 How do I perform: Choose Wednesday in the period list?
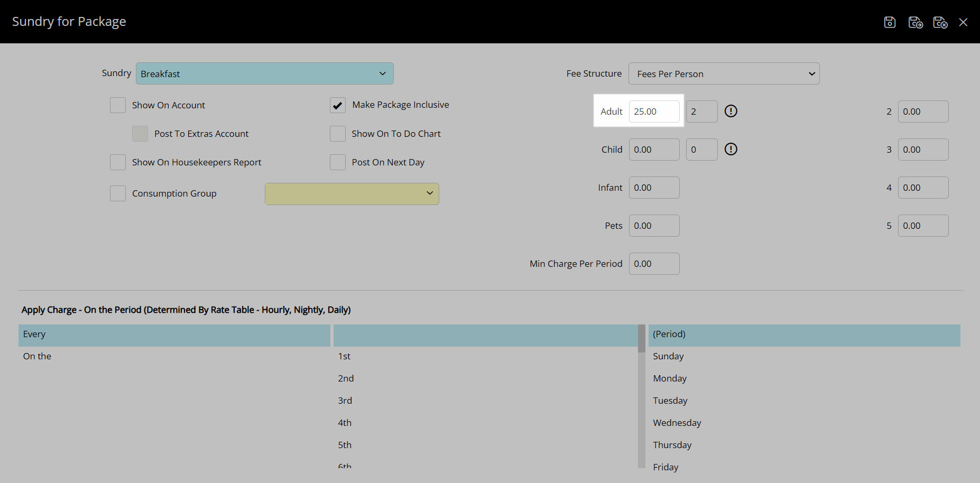pyautogui.click(x=677, y=423)
